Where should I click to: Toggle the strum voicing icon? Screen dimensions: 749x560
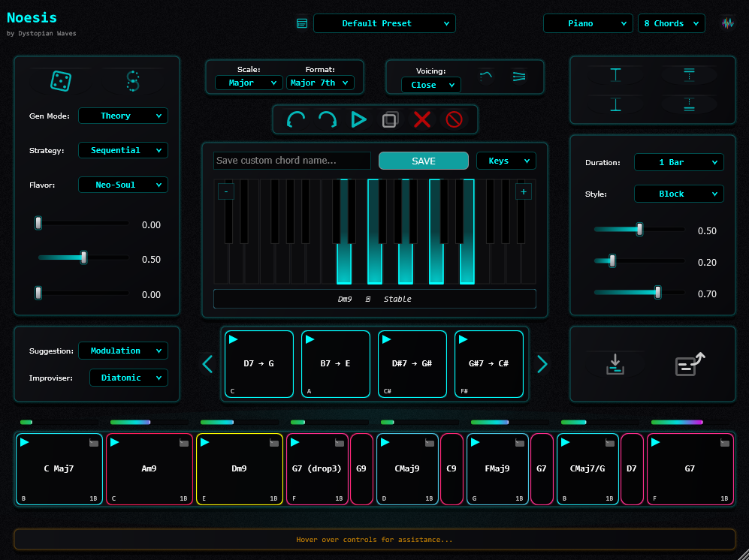point(519,77)
